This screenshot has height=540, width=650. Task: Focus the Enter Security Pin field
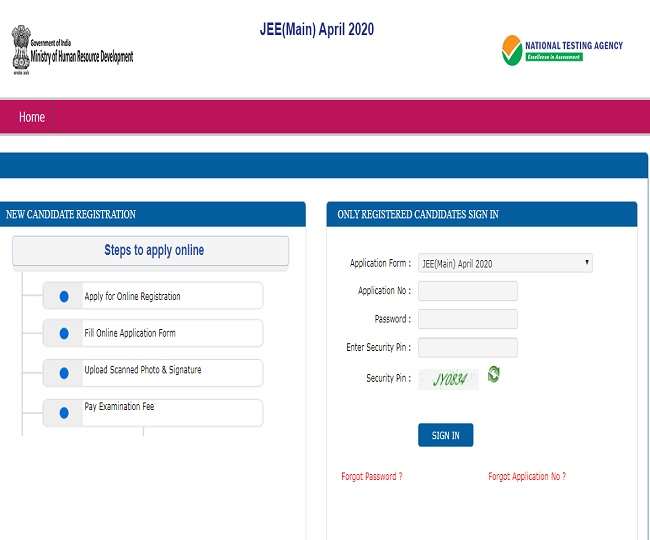coord(467,348)
